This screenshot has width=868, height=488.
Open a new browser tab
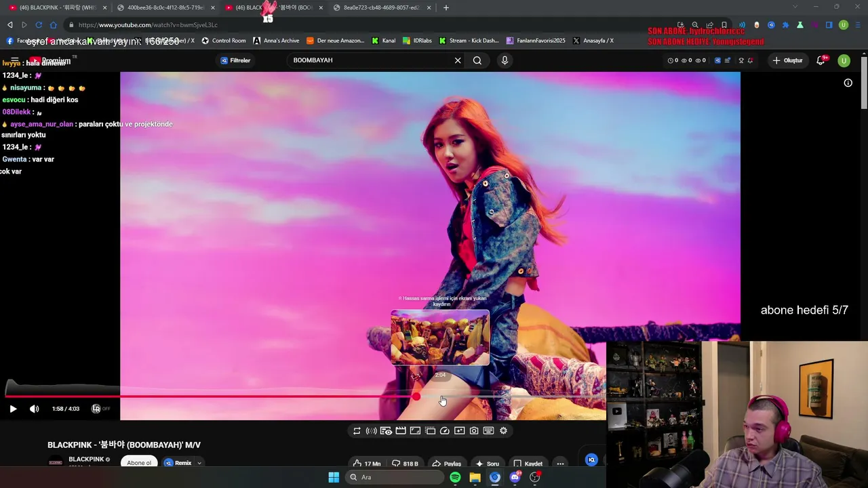[x=446, y=7]
